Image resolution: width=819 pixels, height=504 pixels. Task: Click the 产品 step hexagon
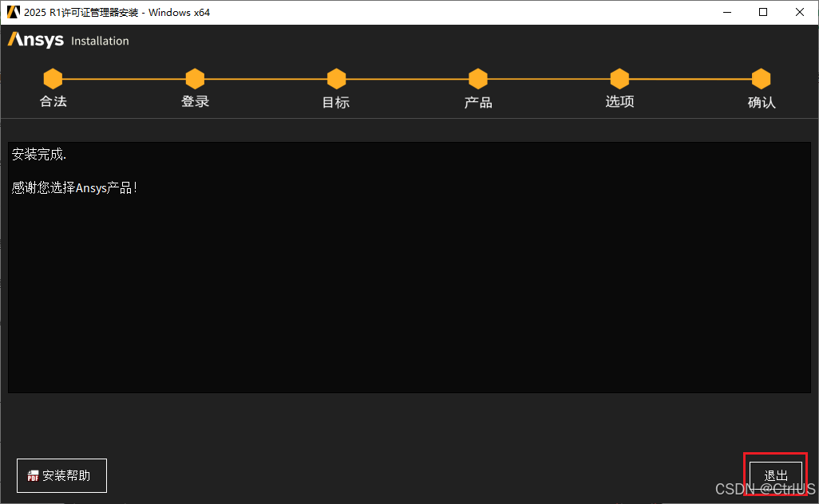coord(478,79)
